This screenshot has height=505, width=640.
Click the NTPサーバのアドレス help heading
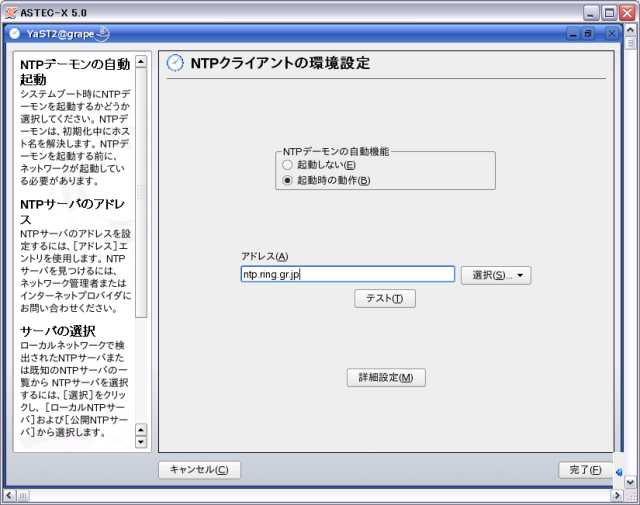point(73,211)
